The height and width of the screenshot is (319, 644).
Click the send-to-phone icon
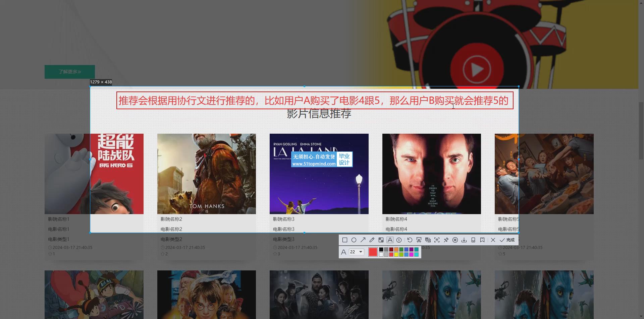tap(473, 240)
